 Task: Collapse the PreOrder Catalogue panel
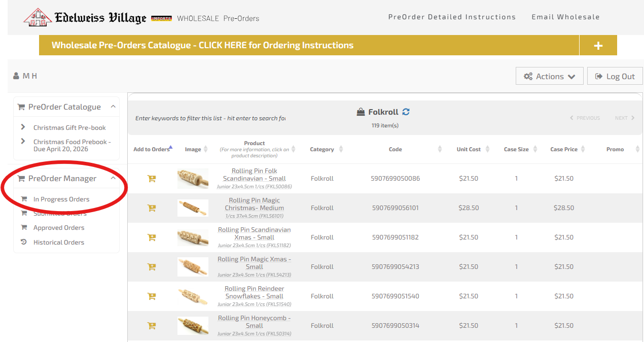coord(113,107)
